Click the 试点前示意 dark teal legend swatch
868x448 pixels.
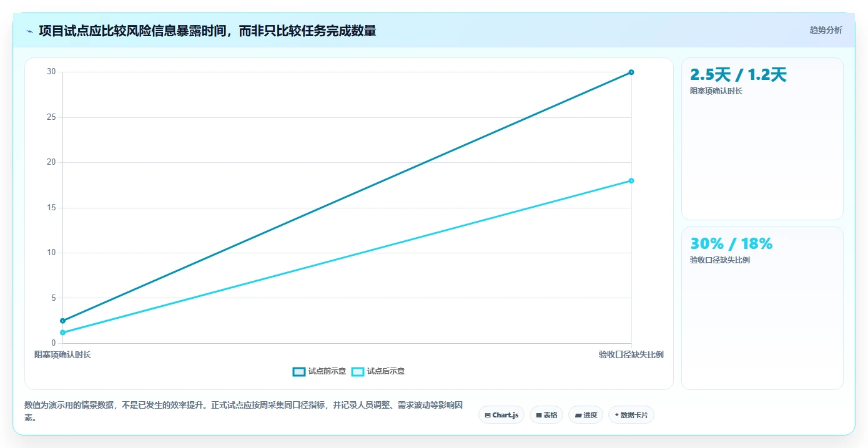click(x=299, y=371)
